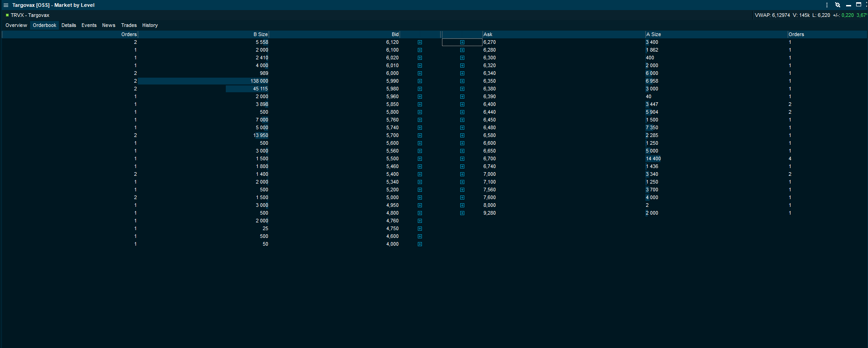
Task: Open the Trades tab
Action: pos(129,25)
